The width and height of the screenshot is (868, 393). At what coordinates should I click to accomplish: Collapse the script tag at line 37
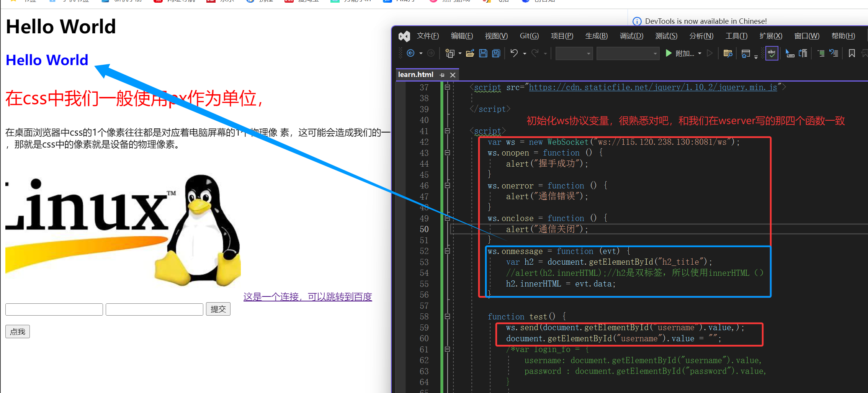pos(447,87)
